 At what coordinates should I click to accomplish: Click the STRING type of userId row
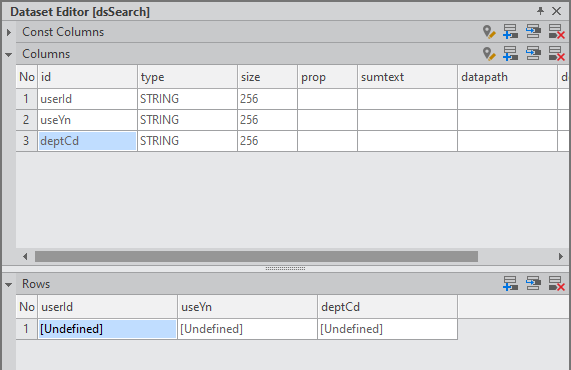188,99
